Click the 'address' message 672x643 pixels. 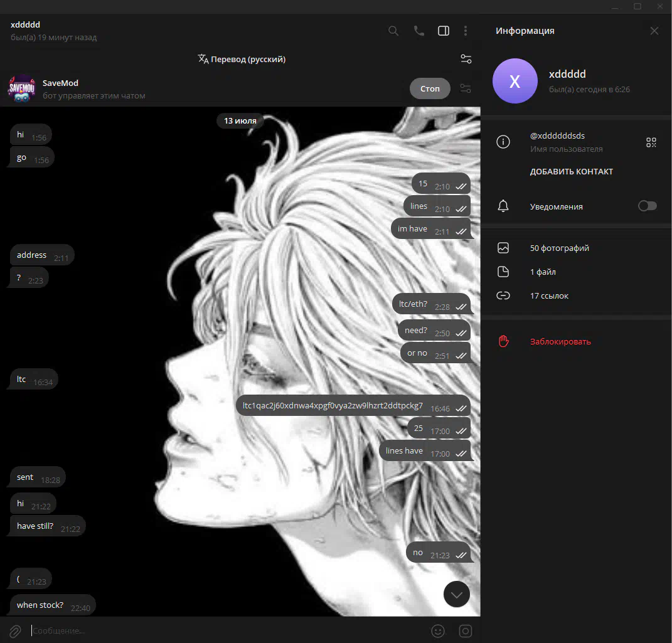pyautogui.click(x=42, y=255)
